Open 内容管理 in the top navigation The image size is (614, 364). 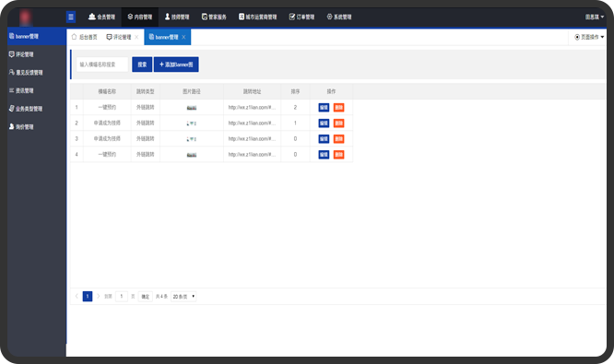point(140,17)
